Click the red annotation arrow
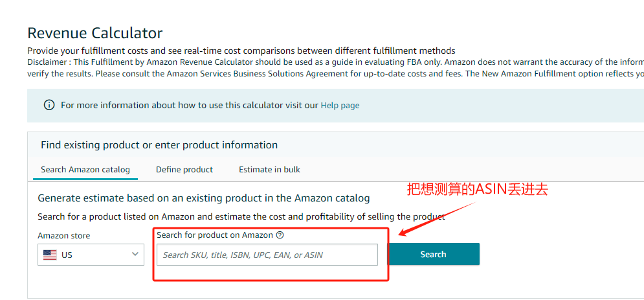644x300 pixels. 437,219
